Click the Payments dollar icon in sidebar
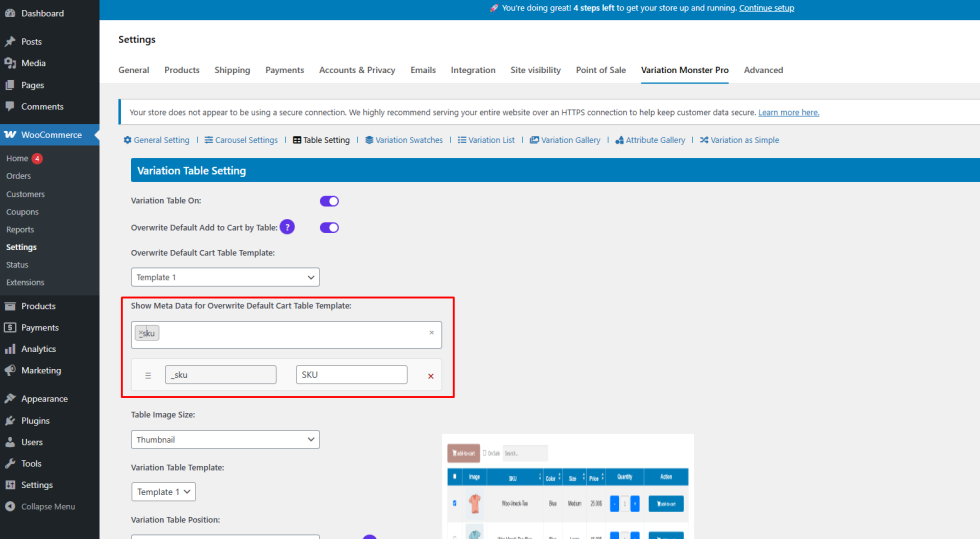Screen dimensions: 980x539 pos(10,328)
